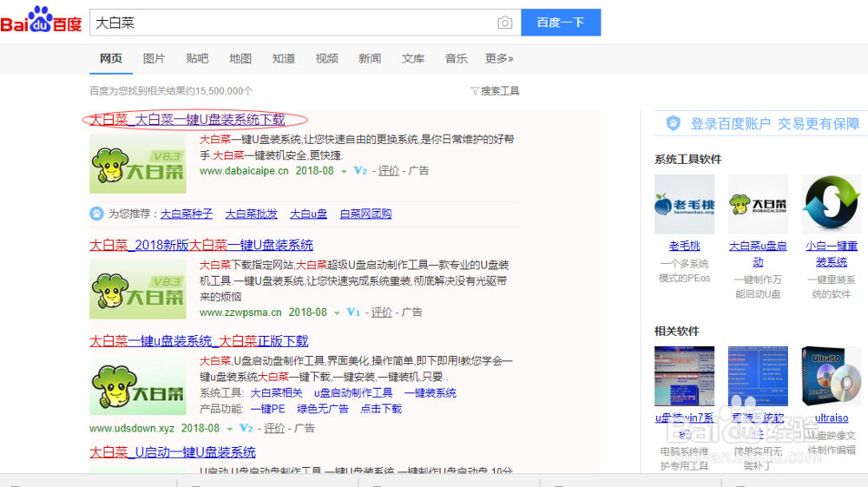Open the u盘启动制作工具 sublink

353,393
